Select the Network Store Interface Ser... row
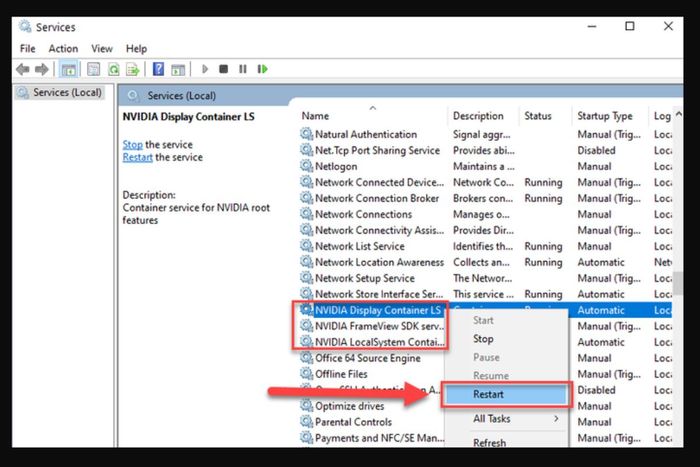The width and height of the screenshot is (700, 467). point(485,294)
